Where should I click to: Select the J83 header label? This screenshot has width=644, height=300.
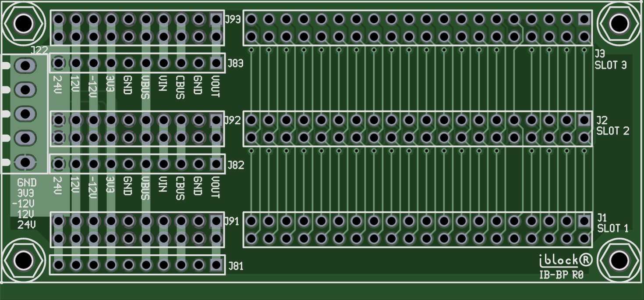pyautogui.click(x=235, y=64)
